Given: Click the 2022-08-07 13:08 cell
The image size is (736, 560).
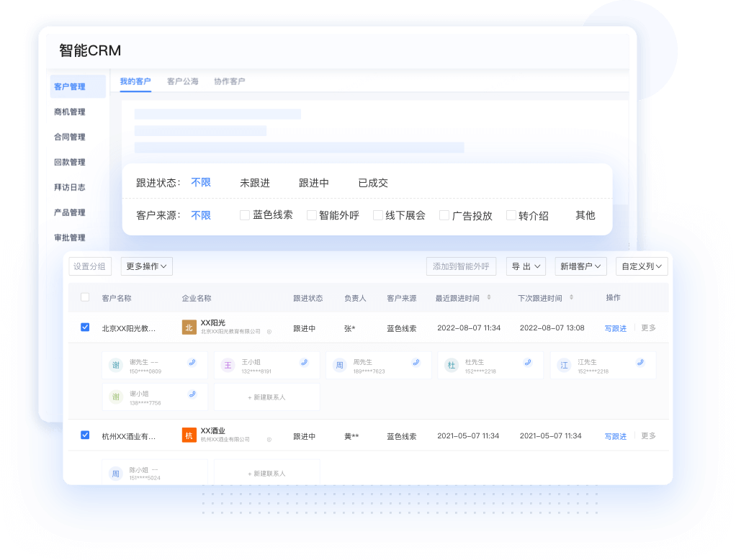Looking at the screenshot, I should (x=552, y=328).
